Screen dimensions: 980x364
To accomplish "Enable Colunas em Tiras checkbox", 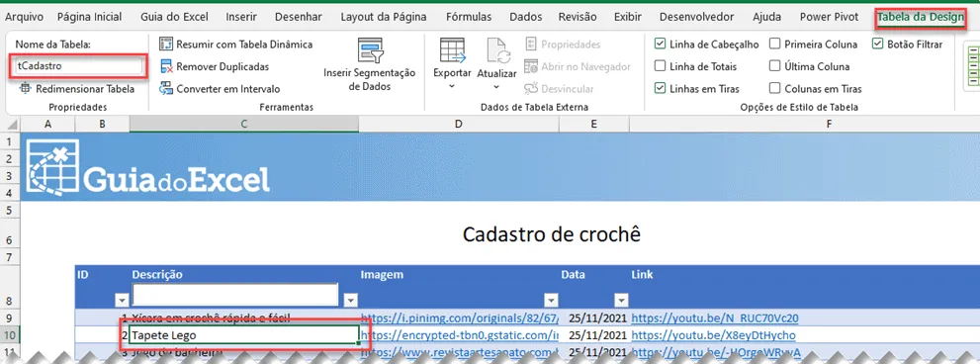I will click(774, 89).
